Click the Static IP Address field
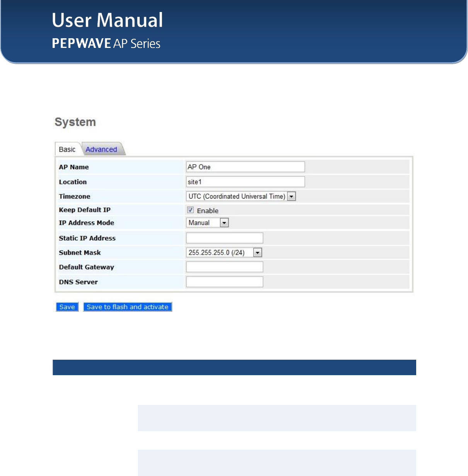The width and height of the screenshot is (468, 476). point(224,238)
